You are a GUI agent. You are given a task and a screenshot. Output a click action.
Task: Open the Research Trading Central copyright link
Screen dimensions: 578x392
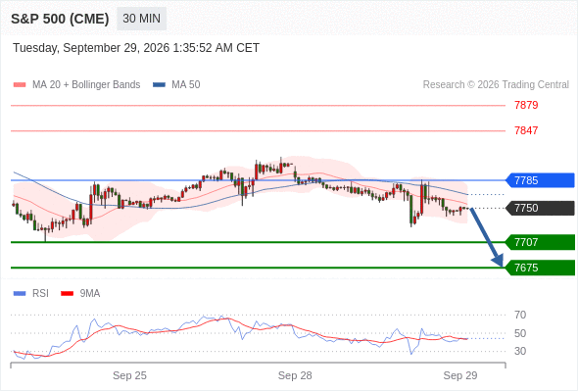(x=496, y=85)
